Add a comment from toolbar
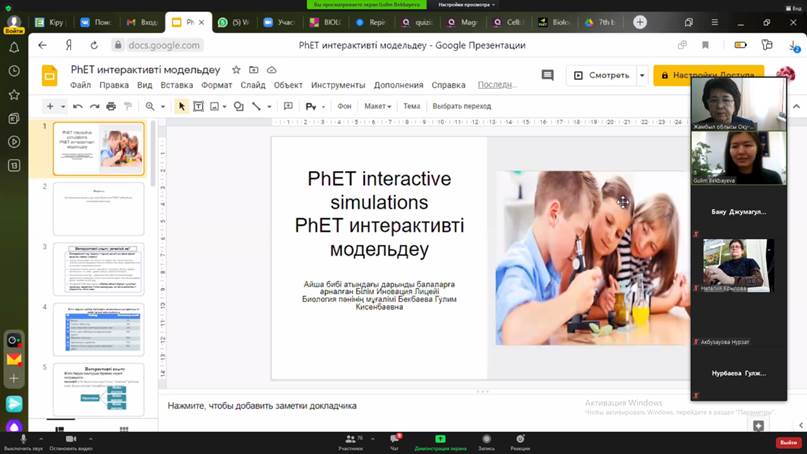807x454 pixels. (288, 106)
